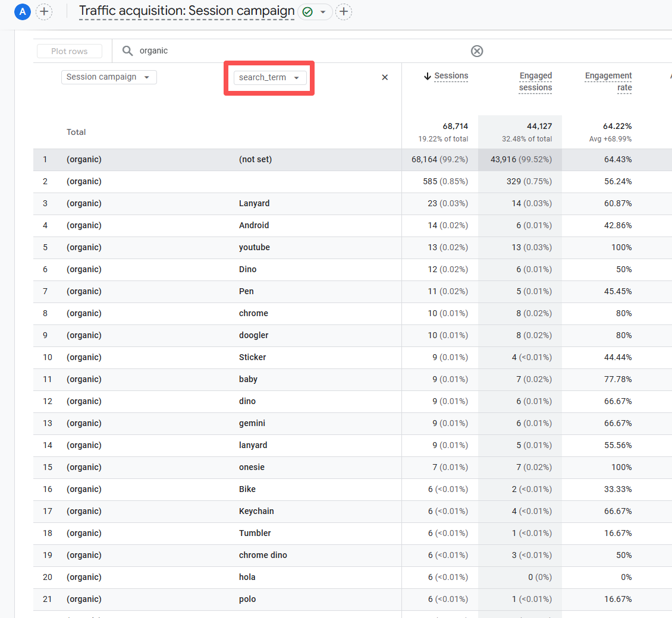The image size is (672, 618).
Task: Open the search_term secondary dimension dropdown
Action: point(270,78)
